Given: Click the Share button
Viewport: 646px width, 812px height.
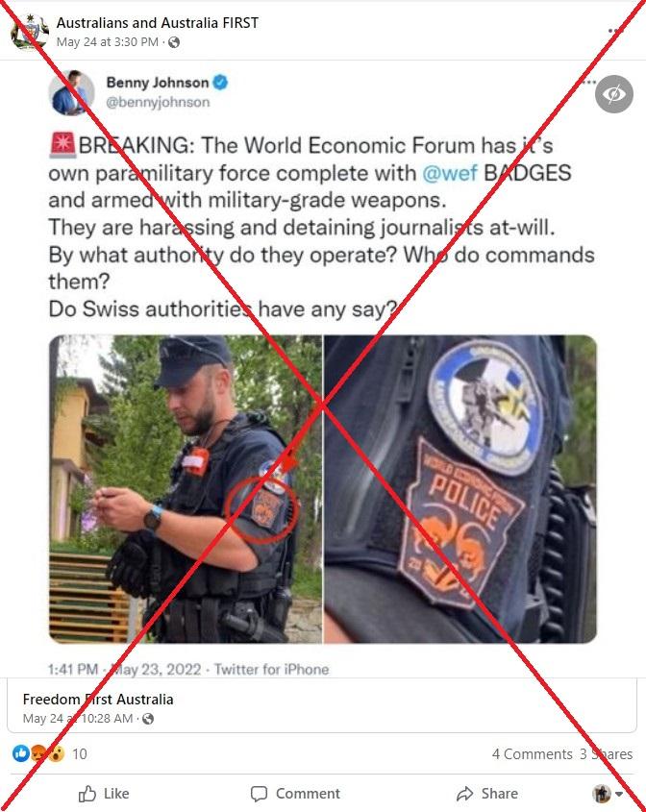Looking at the screenshot, I should pyautogui.click(x=487, y=794).
